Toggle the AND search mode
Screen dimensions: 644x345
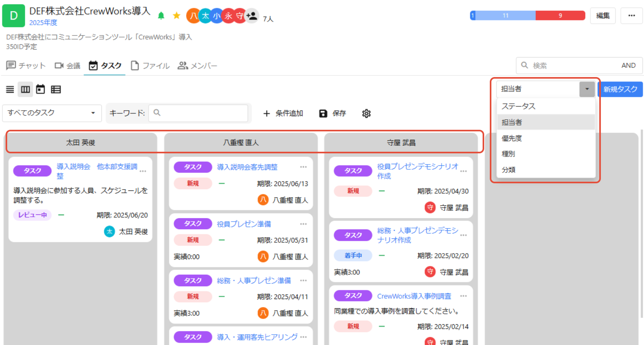click(x=628, y=65)
